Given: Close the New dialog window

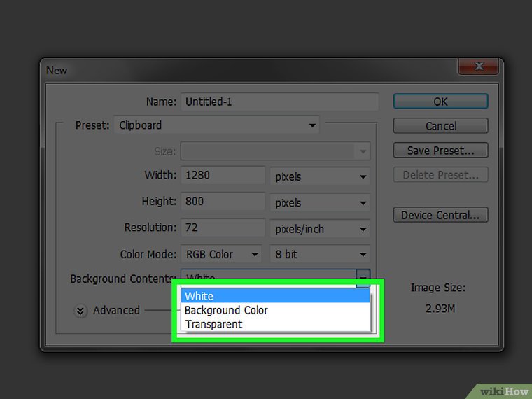Looking at the screenshot, I should click(478, 66).
